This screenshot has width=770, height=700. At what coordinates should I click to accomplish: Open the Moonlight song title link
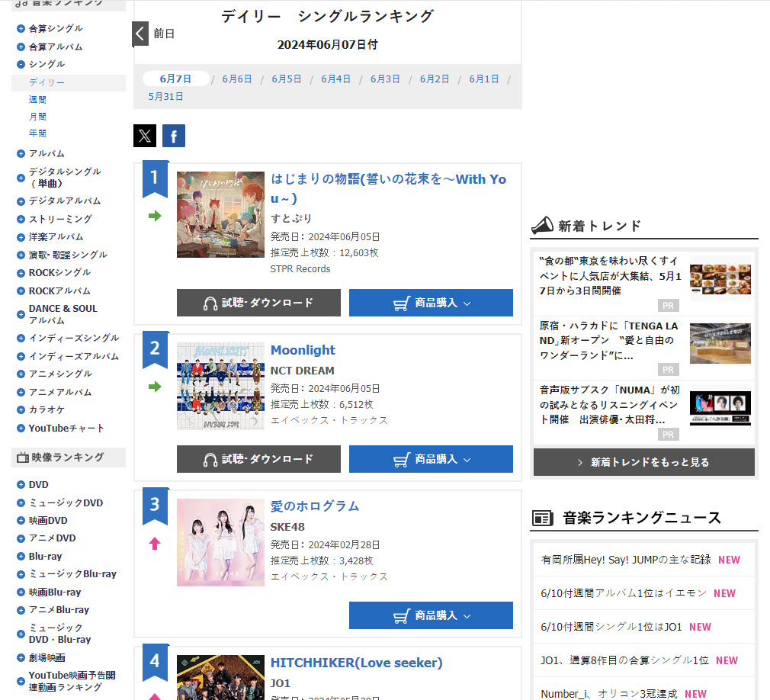(303, 350)
